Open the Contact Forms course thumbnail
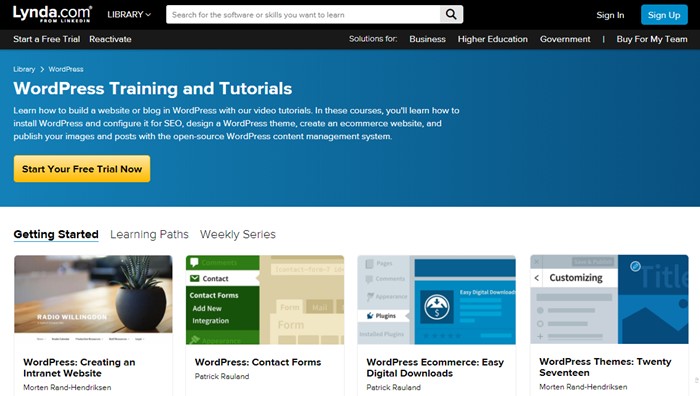 point(265,300)
